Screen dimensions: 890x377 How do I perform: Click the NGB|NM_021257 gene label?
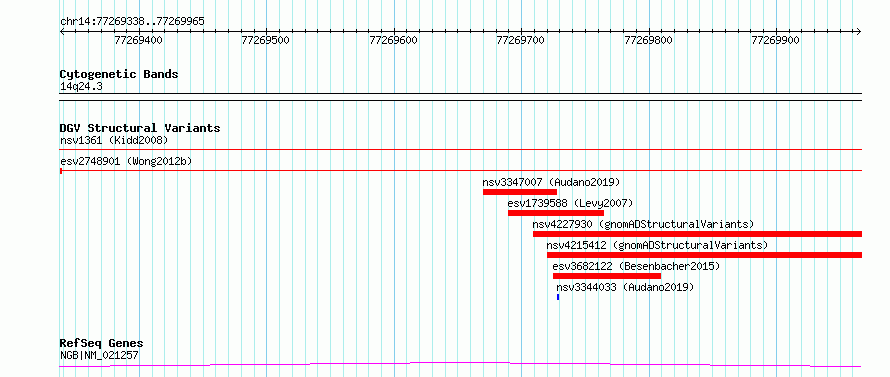(x=99, y=355)
